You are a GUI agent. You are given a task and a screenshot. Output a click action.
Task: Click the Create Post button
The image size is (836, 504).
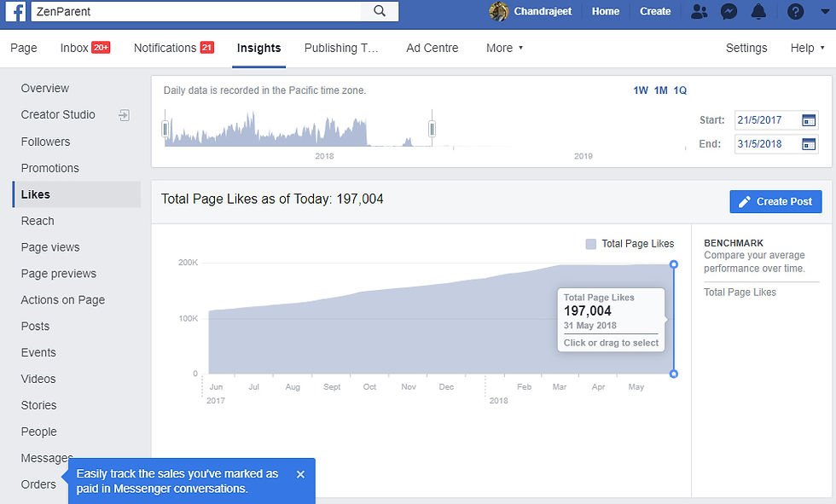tap(775, 202)
